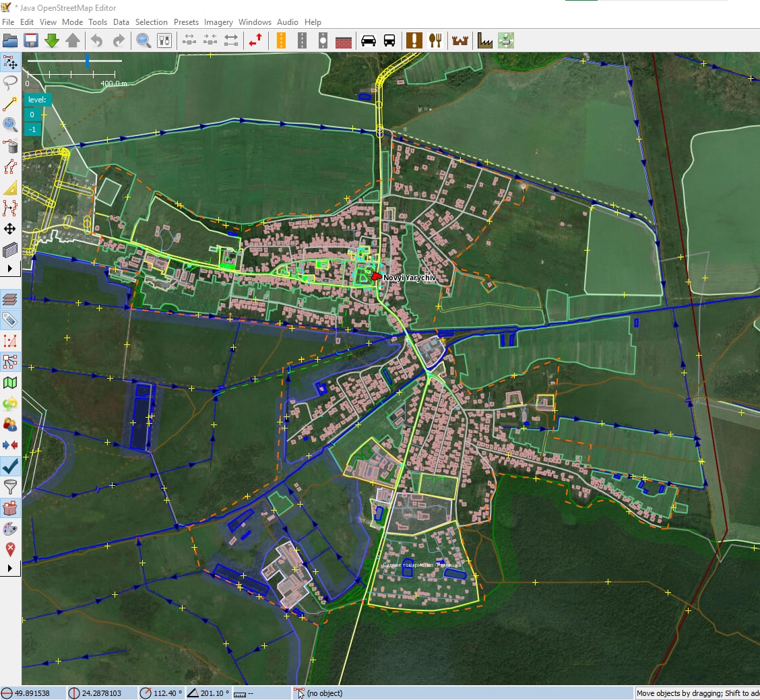
Task: Toggle the Validation results checkmark panel
Action: click(x=10, y=466)
